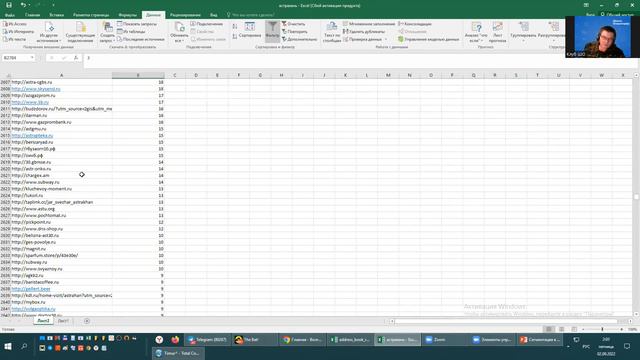The height and width of the screenshot is (360, 640).
Task: Open Text to Columns (Текст по столбцам)
Action: 332,32
